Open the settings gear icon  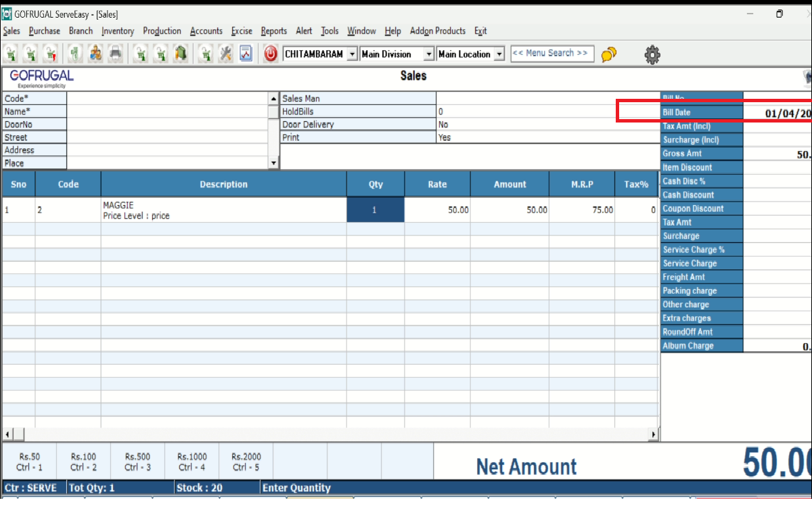652,54
